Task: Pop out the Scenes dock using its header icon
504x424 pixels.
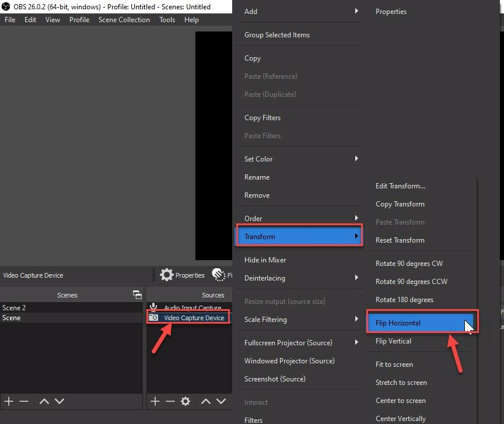Action: pos(137,295)
